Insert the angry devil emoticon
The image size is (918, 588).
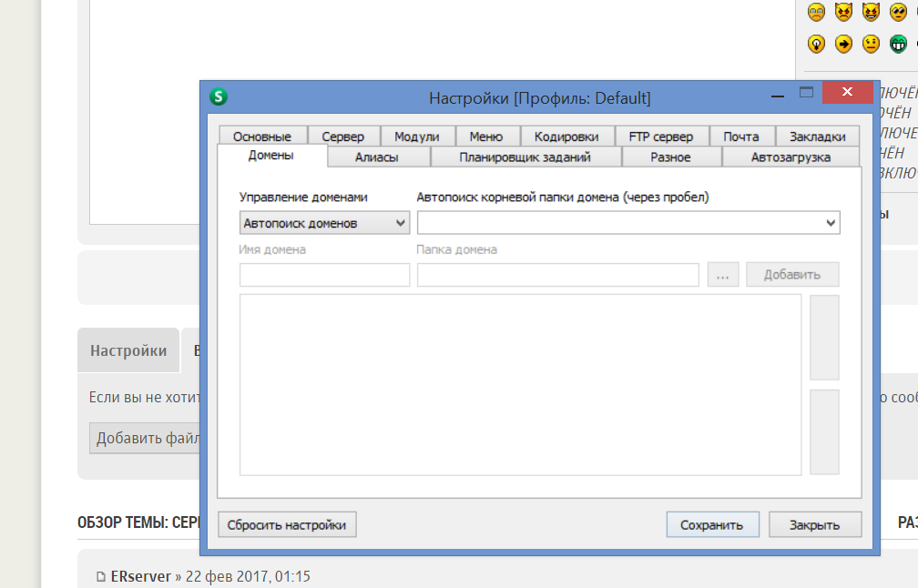coord(843,13)
